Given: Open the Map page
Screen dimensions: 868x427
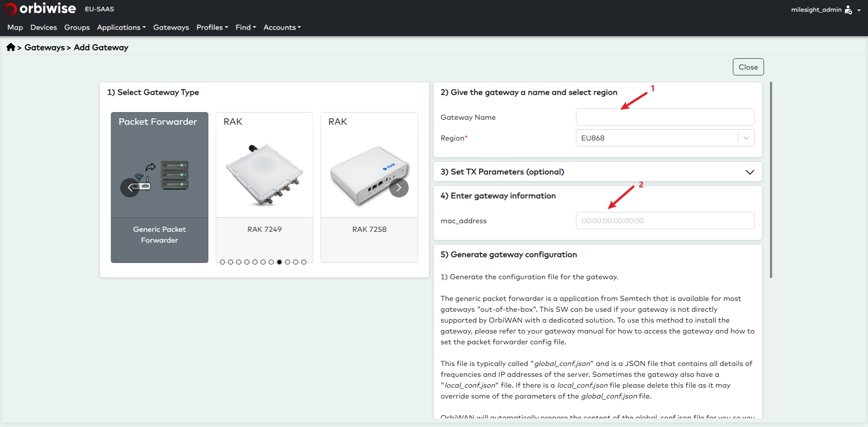Looking at the screenshot, I should [x=15, y=28].
